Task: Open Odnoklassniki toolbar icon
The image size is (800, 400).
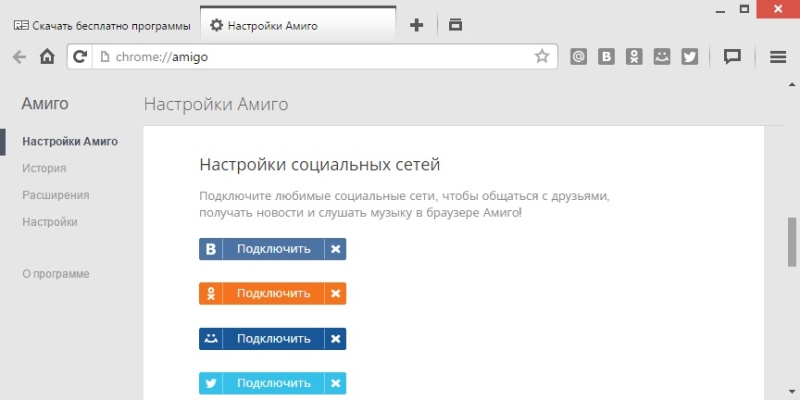Action: click(634, 57)
